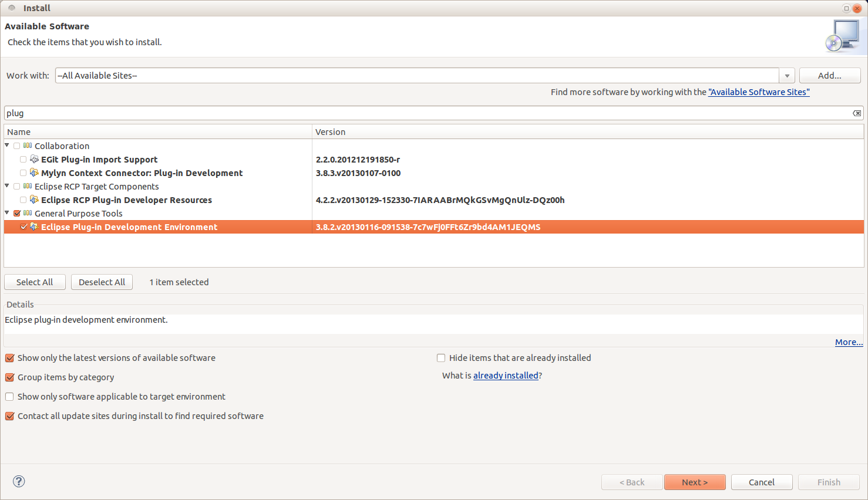Click the Cancel button
Image resolution: width=868 pixels, height=500 pixels.
point(762,482)
